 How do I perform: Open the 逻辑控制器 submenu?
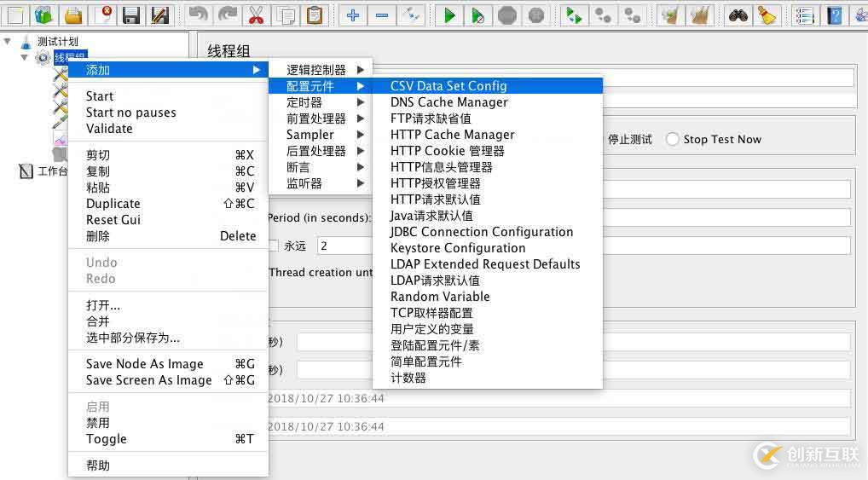tap(321, 70)
